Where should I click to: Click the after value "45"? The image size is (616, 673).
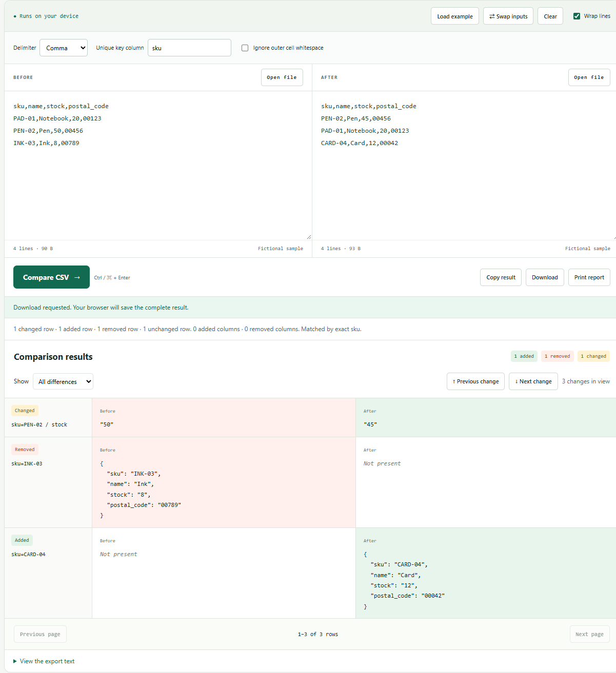point(370,424)
